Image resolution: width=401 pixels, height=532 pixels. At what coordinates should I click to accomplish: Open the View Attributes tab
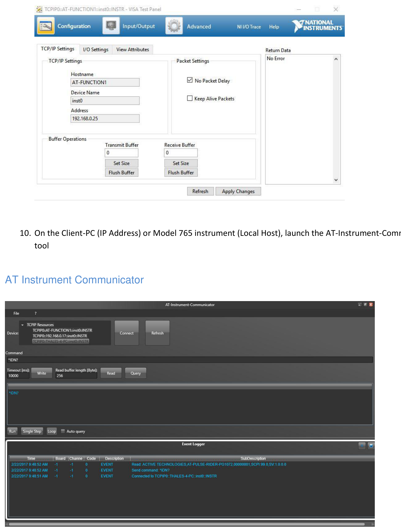click(133, 49)
